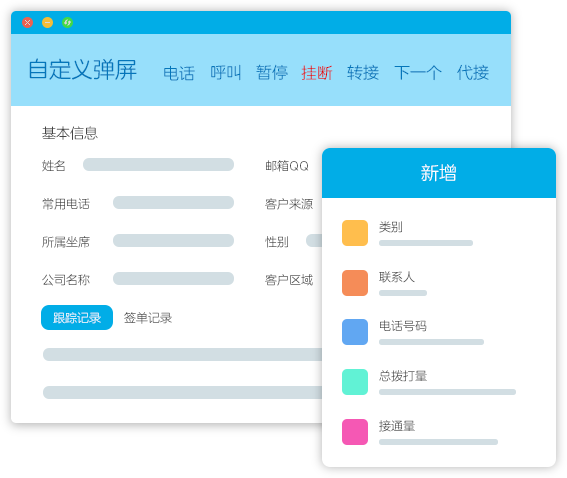
Task: Click the 代接 toolbar item
Action: tap(473, 73)
